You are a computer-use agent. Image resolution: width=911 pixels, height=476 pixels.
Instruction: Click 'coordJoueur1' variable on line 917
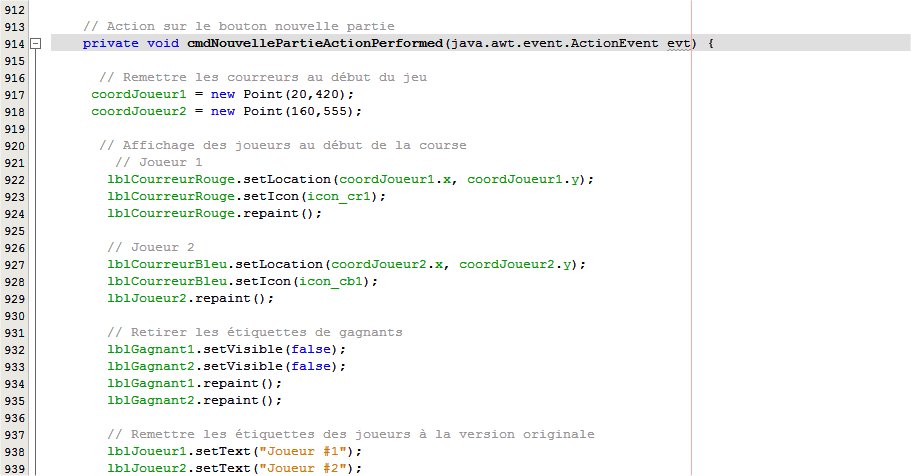tap(139, 94)
